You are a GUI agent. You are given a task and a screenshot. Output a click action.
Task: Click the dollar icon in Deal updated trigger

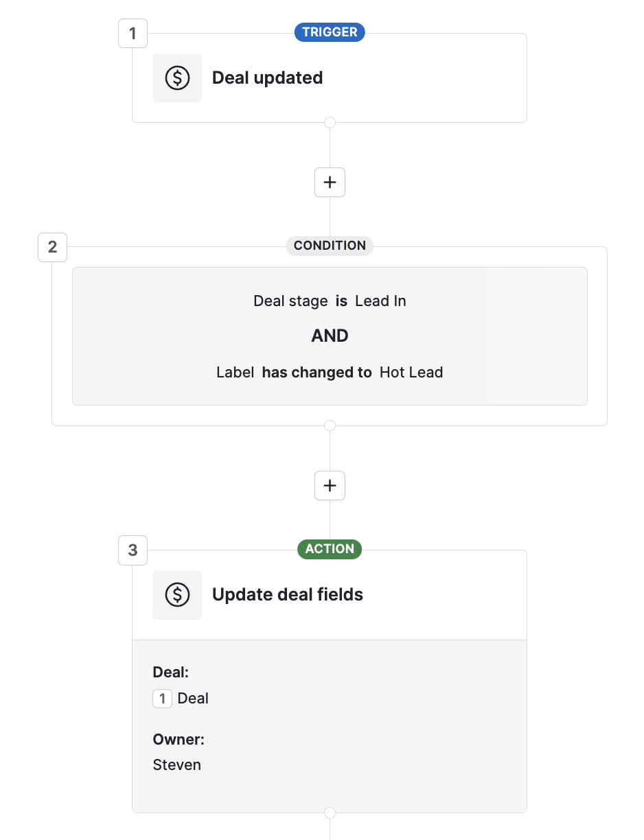tap(177, 78)
